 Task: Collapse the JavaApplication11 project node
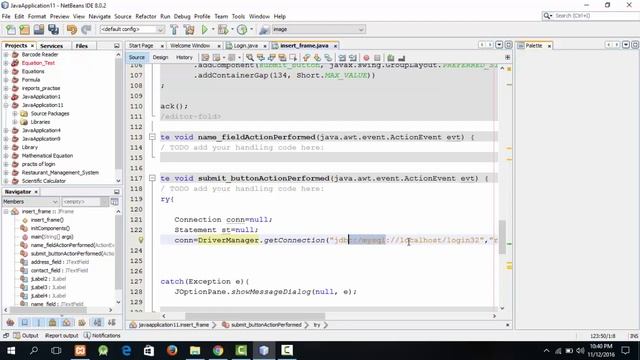[6, 105]
